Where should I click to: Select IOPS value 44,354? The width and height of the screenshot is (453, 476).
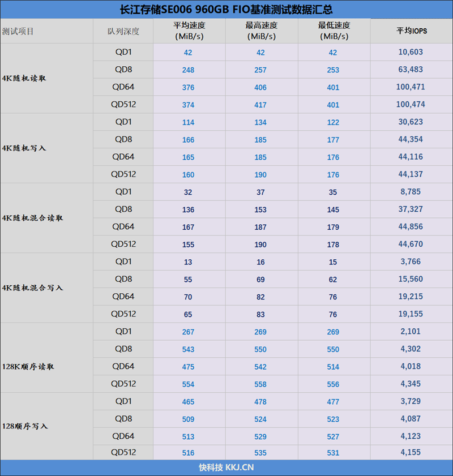411,139
